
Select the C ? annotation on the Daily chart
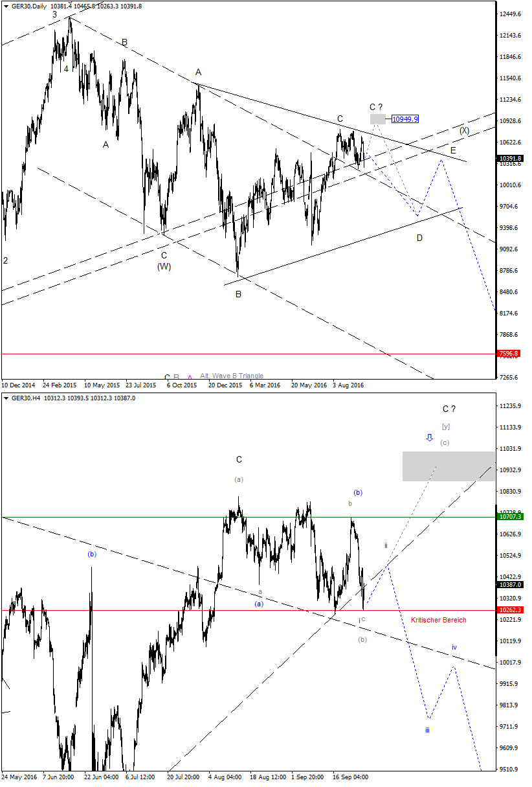coord(375,106)
